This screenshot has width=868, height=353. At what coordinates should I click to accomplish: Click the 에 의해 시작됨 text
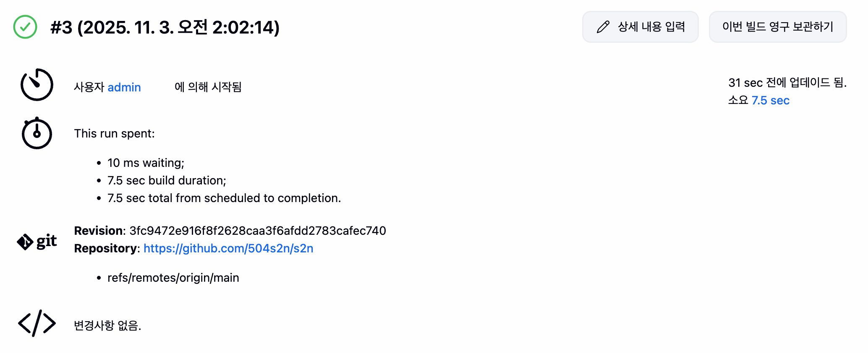tap(208, 87)
